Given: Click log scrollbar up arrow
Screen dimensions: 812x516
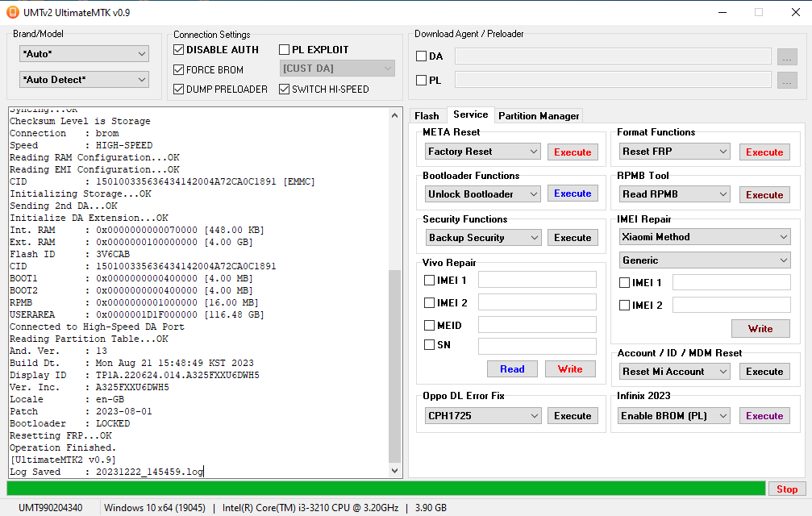Looking at the screenshot, I should (394, 115).
